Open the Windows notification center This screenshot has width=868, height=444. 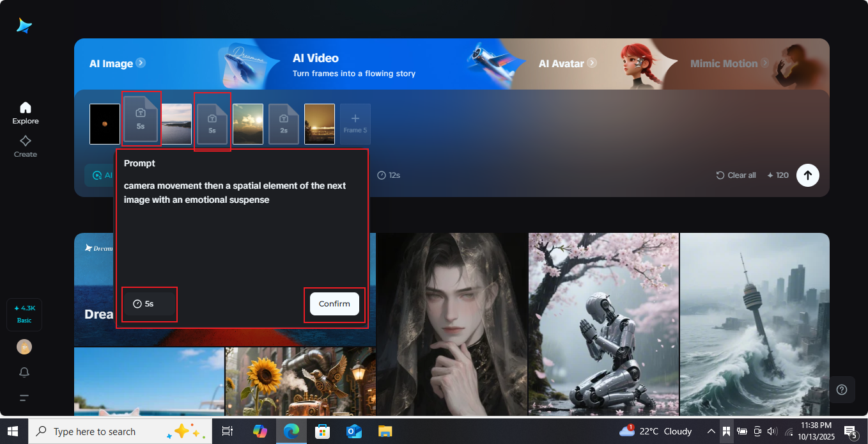click(x=850, y=431)
